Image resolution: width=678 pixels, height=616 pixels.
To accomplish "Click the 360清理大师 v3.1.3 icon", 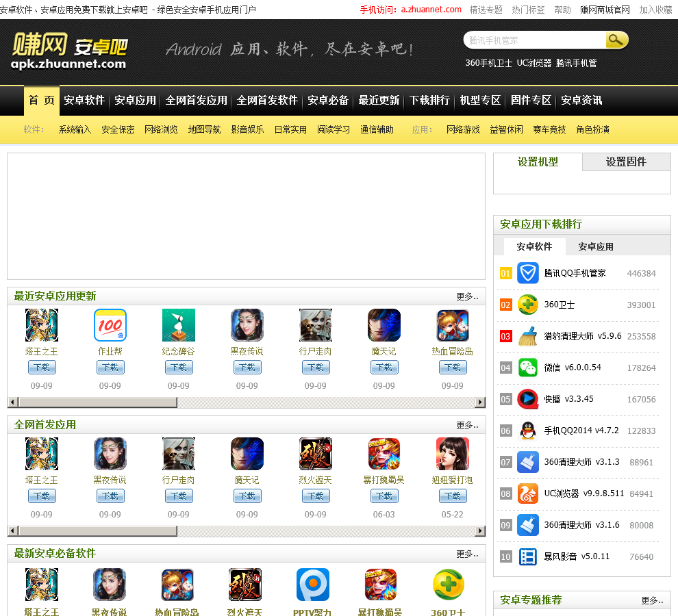I will click(528, 462).
